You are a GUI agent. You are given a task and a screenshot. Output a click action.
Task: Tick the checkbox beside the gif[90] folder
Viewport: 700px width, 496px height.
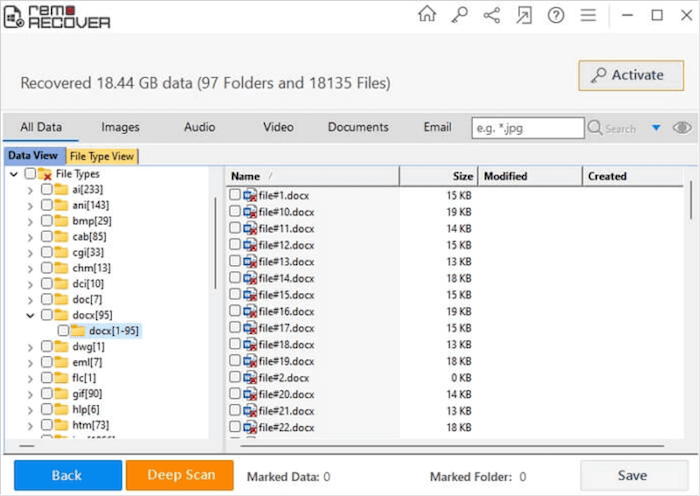(47, 393)
